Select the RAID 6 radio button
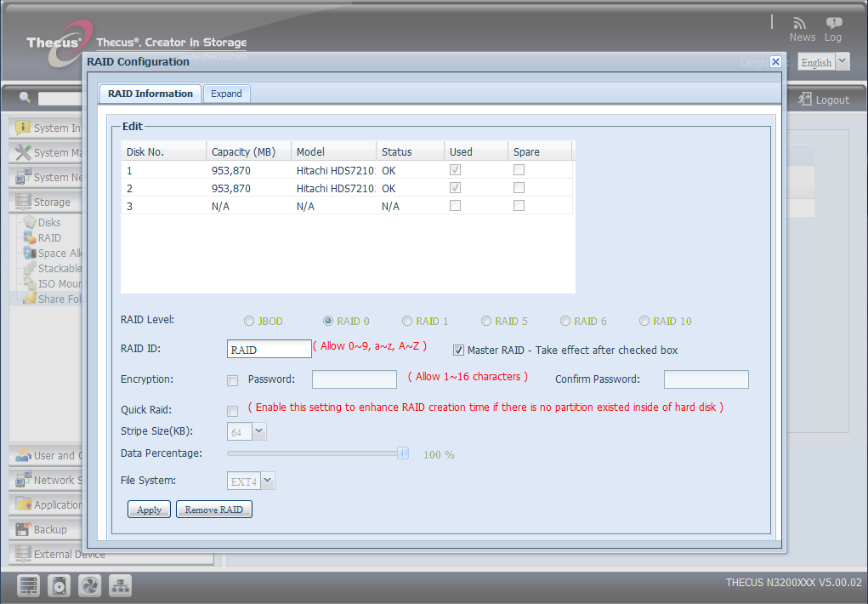868x604 pixels. [x=565, y=321]
